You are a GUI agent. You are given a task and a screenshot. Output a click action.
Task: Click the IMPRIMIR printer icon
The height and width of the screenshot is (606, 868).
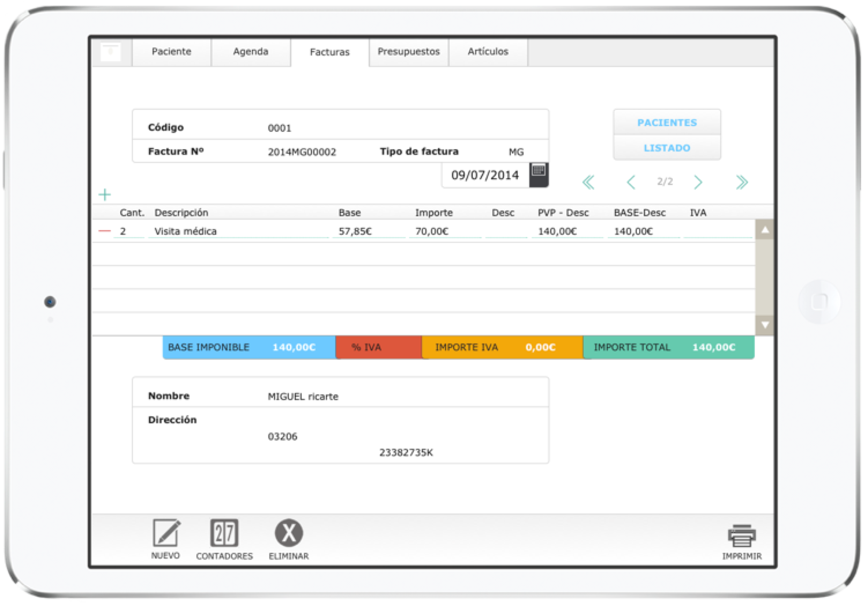coord(741,536)
